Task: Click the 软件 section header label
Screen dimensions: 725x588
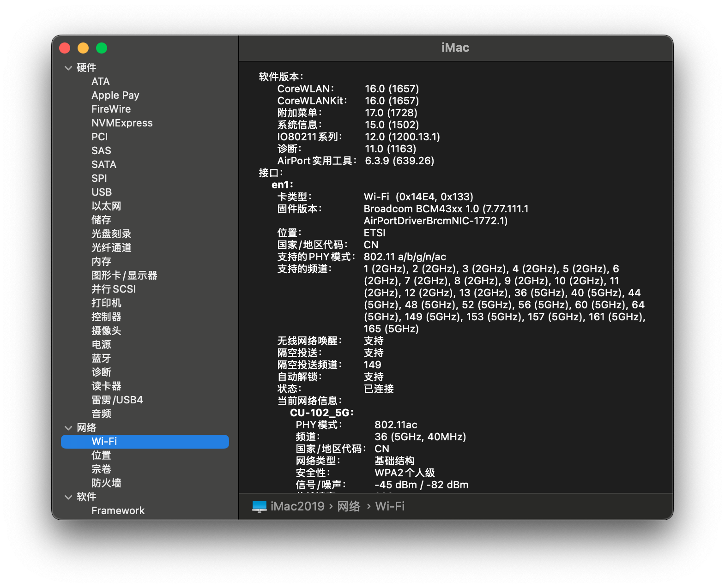Action: tap(86, 497)
